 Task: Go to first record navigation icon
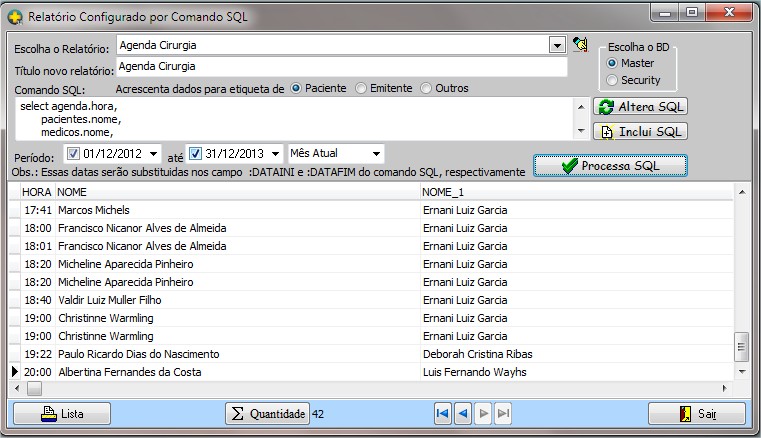click(443, 413)
